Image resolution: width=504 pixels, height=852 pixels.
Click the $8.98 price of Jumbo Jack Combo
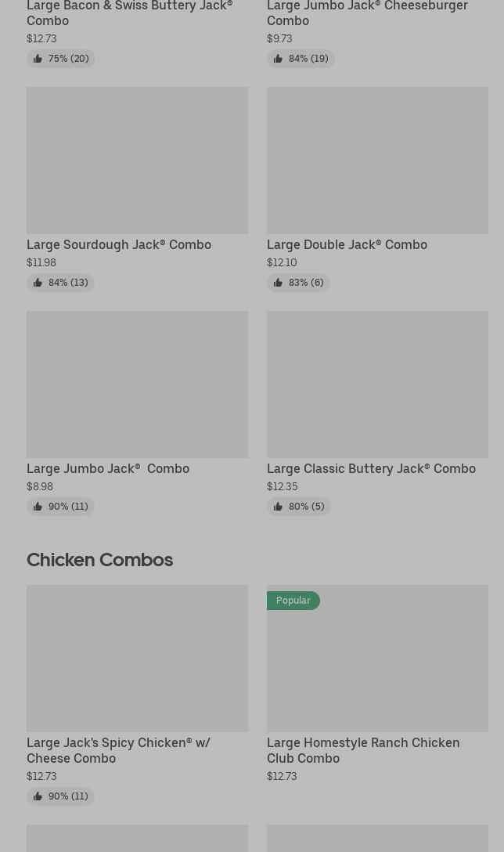(40, 486)
